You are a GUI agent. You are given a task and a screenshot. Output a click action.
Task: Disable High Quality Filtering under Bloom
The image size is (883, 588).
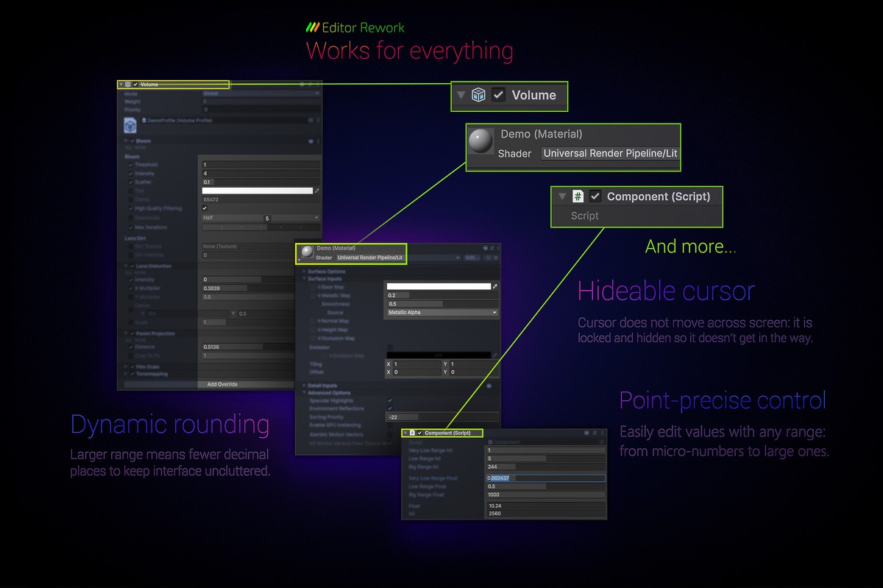204,208
